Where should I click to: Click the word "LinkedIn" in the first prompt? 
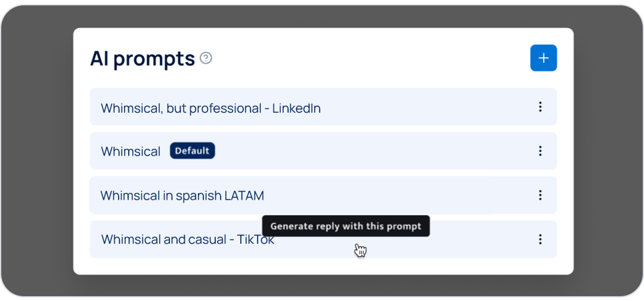click(x=296, y=108)
